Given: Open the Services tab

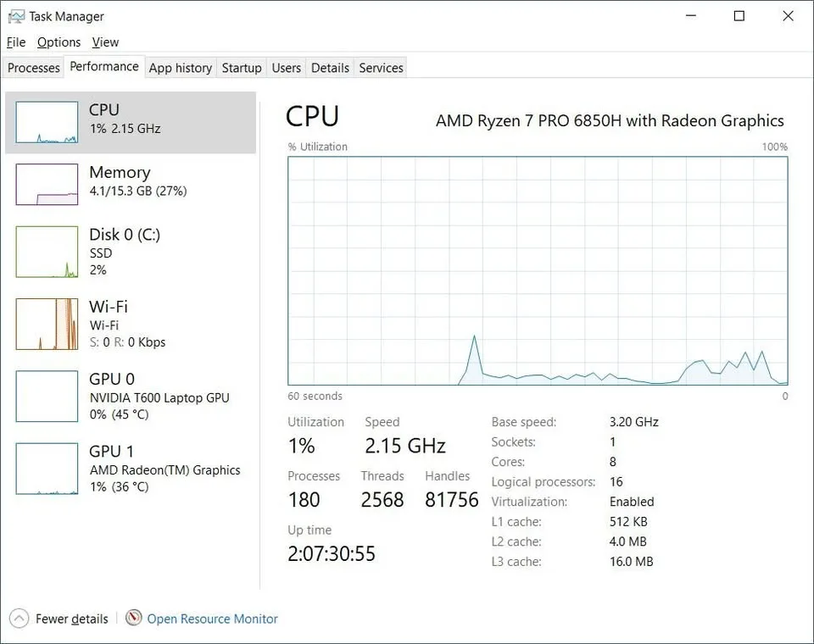Looking at the screenshot, I should pos(380,68).
